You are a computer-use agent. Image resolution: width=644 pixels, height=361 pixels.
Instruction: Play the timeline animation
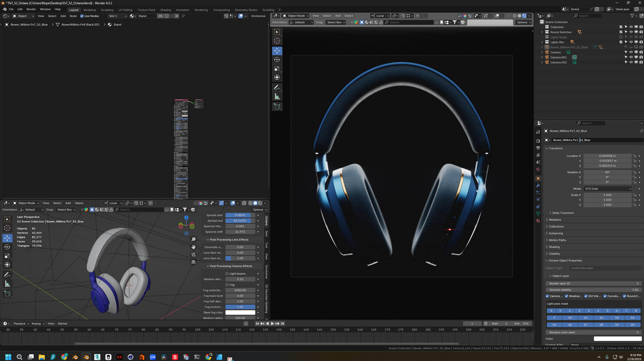[272, 324]
